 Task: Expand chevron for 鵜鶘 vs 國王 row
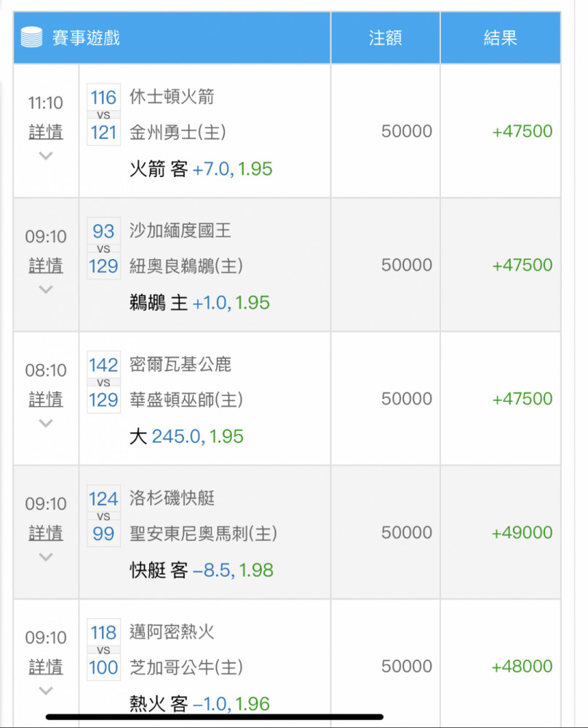point(45,289)
